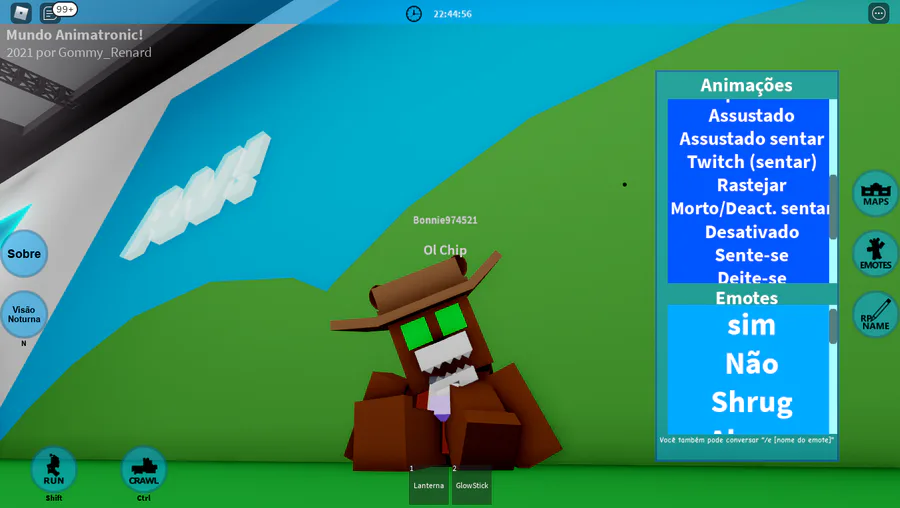
Task: Play the Rastejar animation
Action: pos(751,185)
